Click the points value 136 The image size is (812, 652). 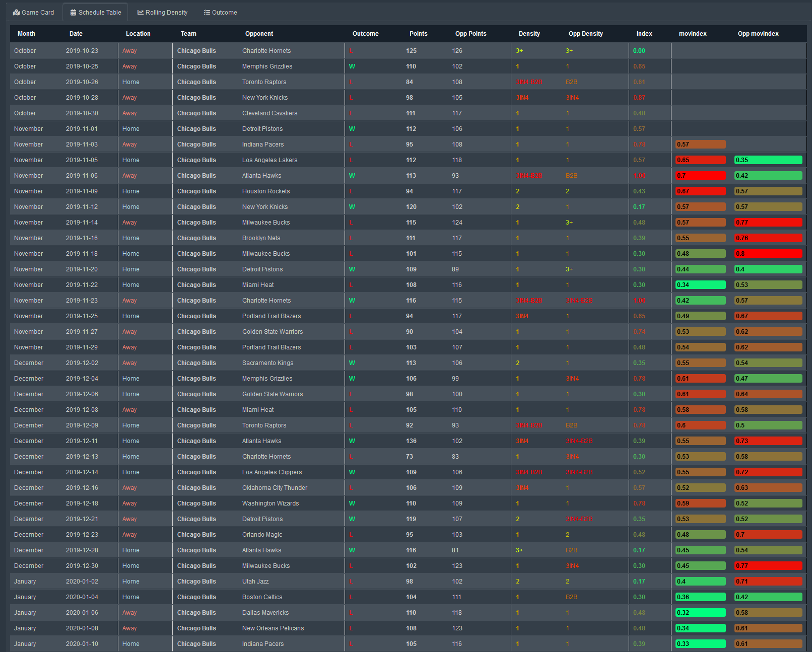pos(412,441)
